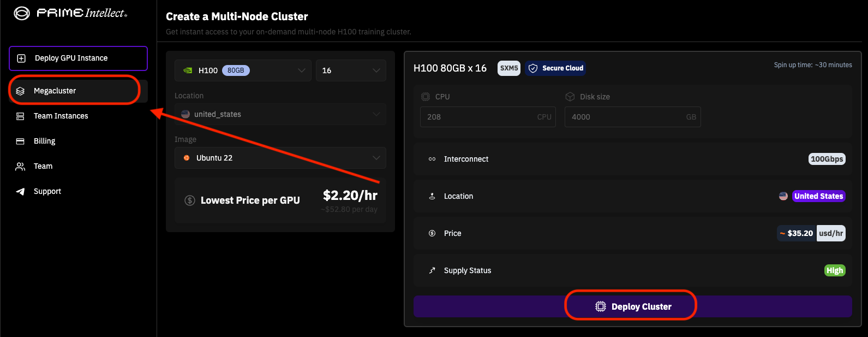This screenshot has width=868, height=337.
Task: Click the Interconnect label
Action: tap(466, 159)
